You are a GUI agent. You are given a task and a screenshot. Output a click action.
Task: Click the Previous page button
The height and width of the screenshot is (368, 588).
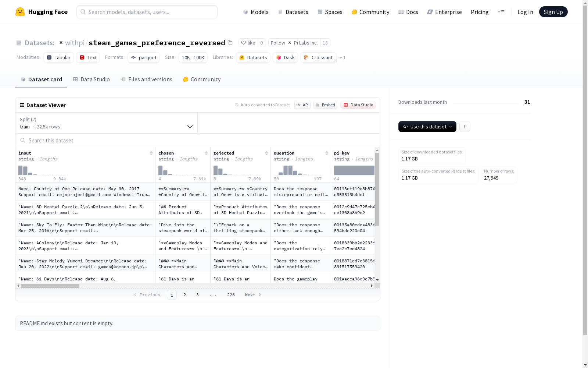(147, 295)
